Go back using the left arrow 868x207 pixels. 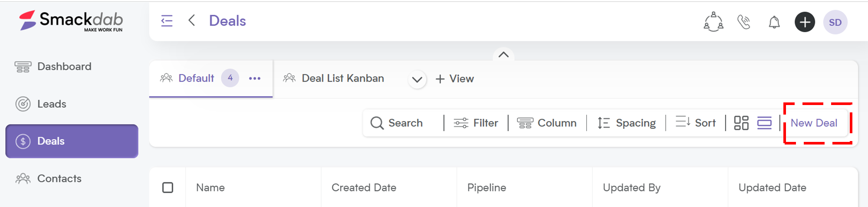pyautogui.click(x=191, y=20)
